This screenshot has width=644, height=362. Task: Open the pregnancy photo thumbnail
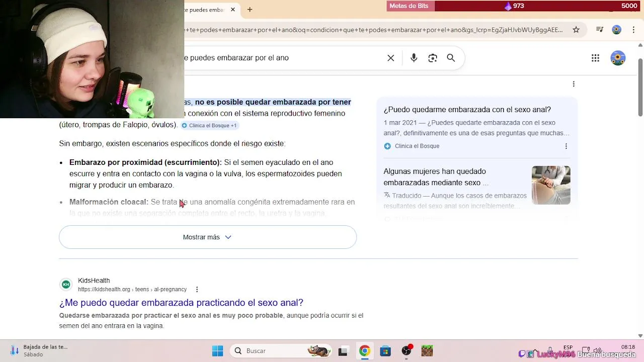click(x=551, y=185)
